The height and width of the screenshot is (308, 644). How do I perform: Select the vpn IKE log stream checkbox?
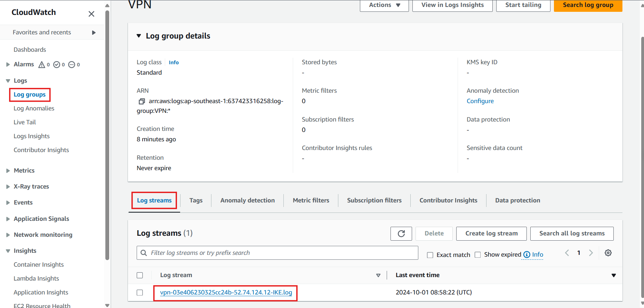(140, 293)
